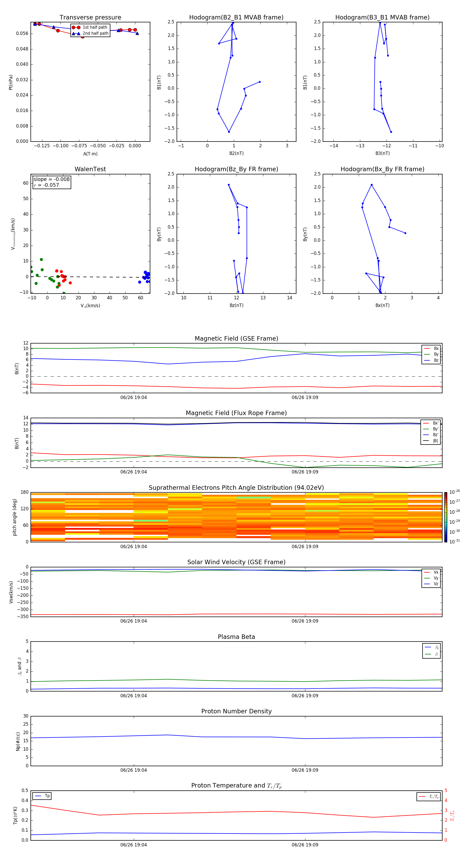Click the 'B3(nT)' x-axis label
473x868 pixels.
pos(382,153)
